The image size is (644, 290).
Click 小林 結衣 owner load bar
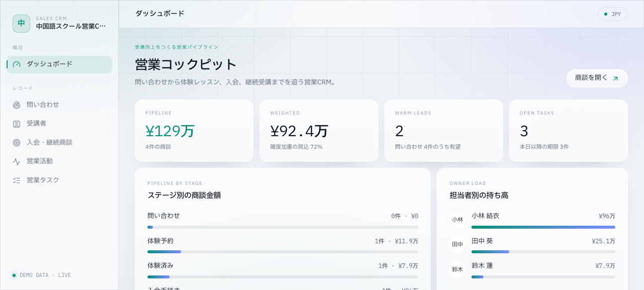[543, 227]
